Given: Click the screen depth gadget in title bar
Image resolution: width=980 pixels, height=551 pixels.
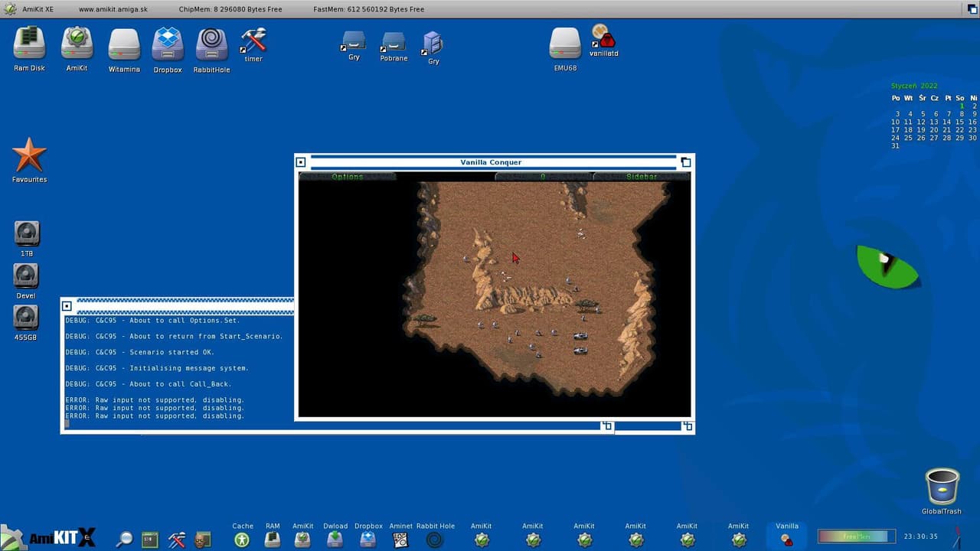Looking at the screenshot, I should (972, 8).
